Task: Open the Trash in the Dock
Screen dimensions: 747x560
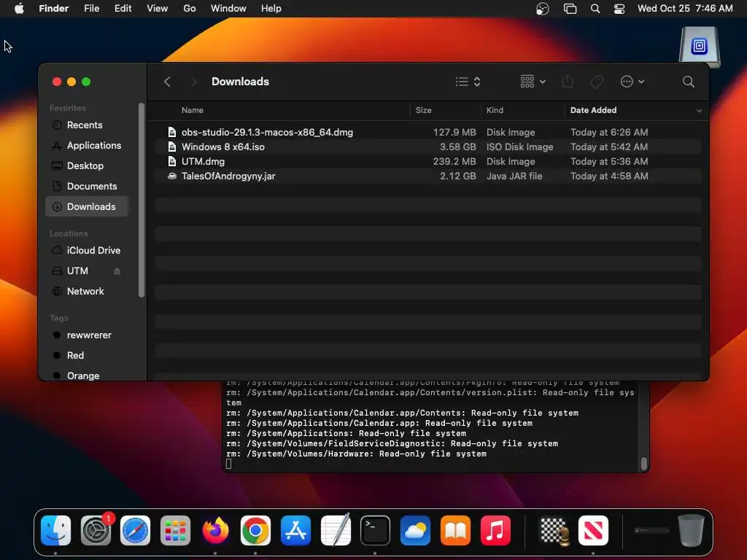Action: (x=690, y=530)
